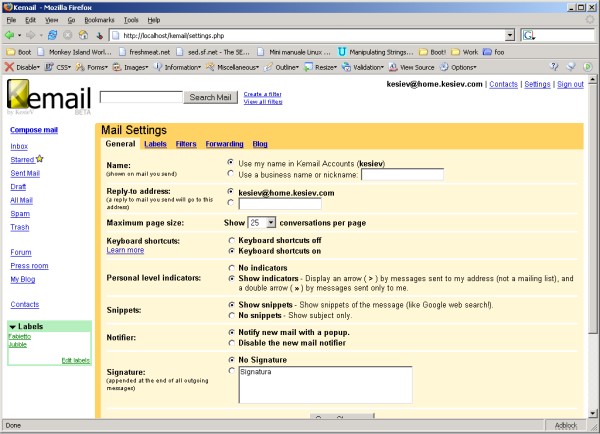Click the business name nickname text field

[x=402, y=175]
